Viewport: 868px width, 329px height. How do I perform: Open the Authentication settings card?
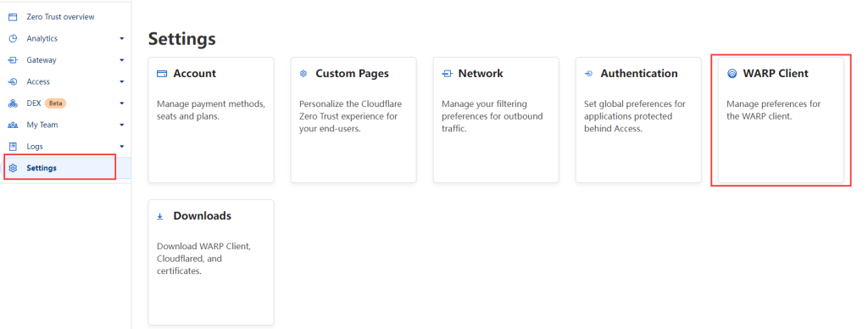click(638, 120)
